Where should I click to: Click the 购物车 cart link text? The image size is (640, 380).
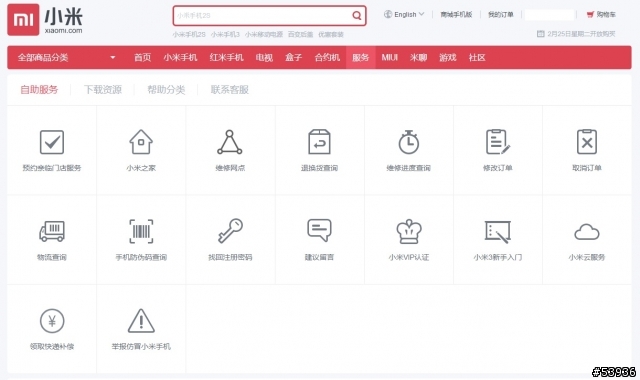point(606,14)
